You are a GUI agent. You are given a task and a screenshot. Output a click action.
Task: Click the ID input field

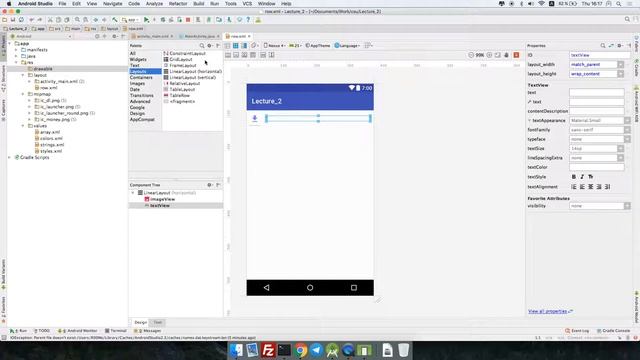[599, 55]
